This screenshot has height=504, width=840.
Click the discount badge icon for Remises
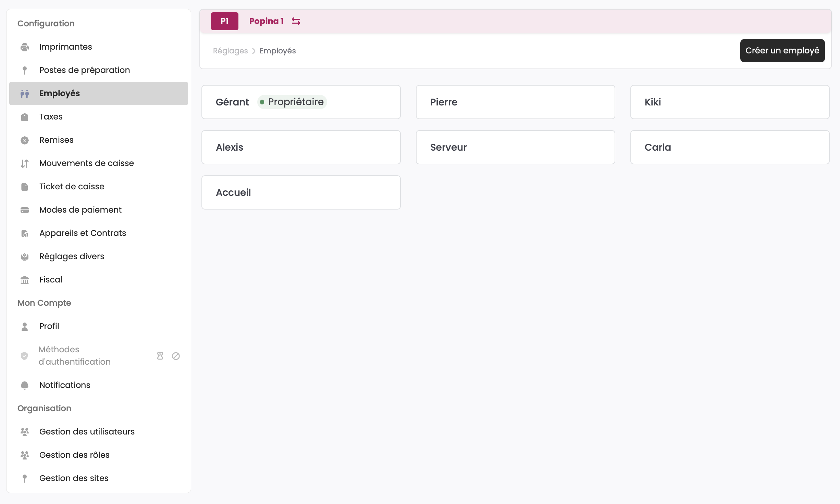[x=25, y=140]
